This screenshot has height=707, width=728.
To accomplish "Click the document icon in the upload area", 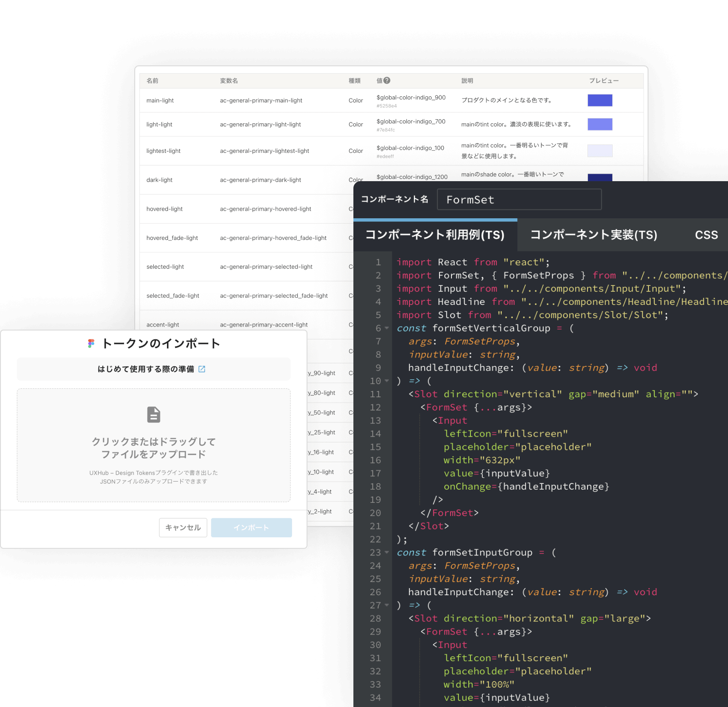I will click(x=153, y=414).
